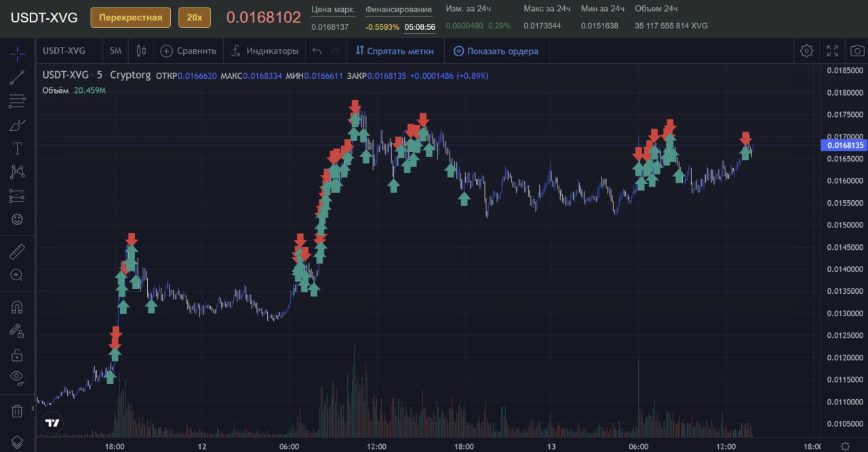The height and width of the screenshot is (452, 868).
Task: Take a chart snapshot with camera icon
Action: 858,51
